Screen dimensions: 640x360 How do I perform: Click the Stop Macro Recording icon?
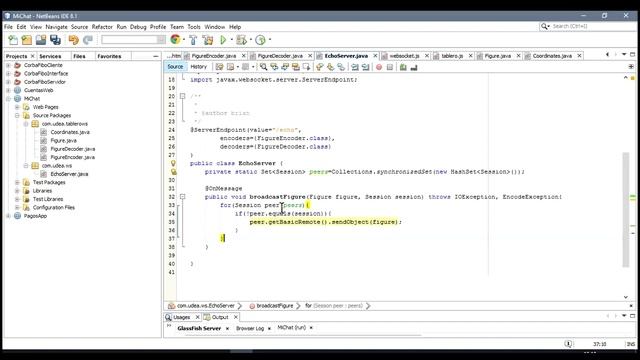390,67
